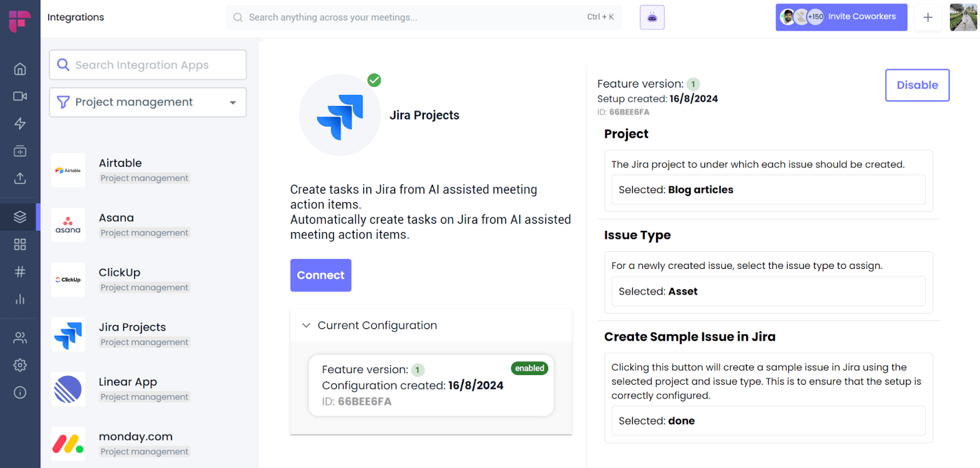Image resolution: width=980 pixels, height=468 pixels.
Task: Click the info circle icon
Action: coord(20,392)
